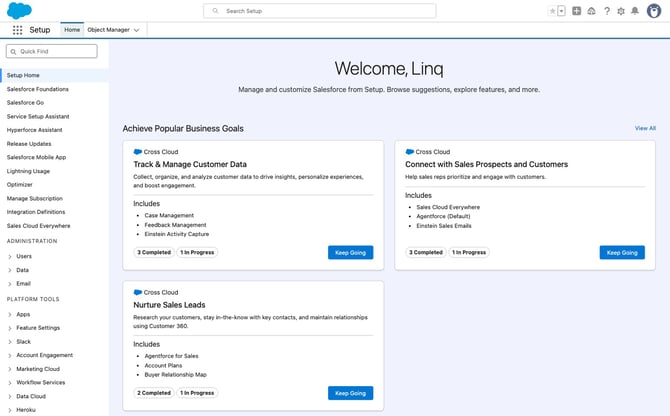Click the Feedback Management list item
Screen dimensions: 670x416
175,225
